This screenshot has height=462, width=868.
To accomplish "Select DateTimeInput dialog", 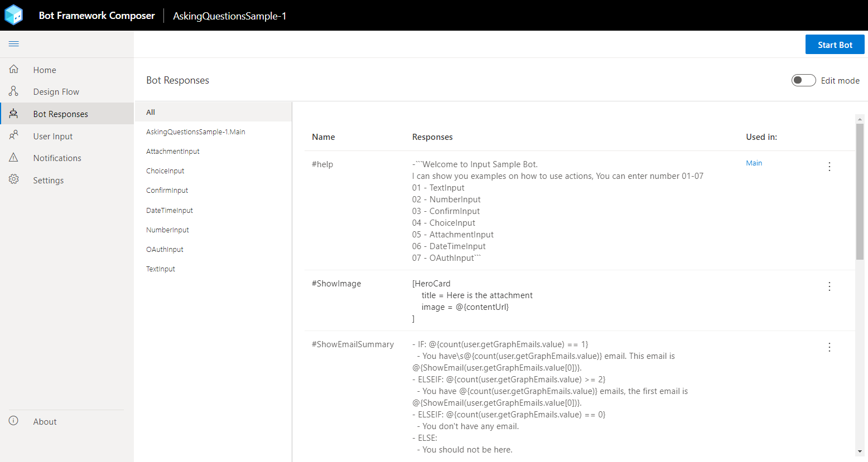I will pyautogui.click(x=214, y=210).
